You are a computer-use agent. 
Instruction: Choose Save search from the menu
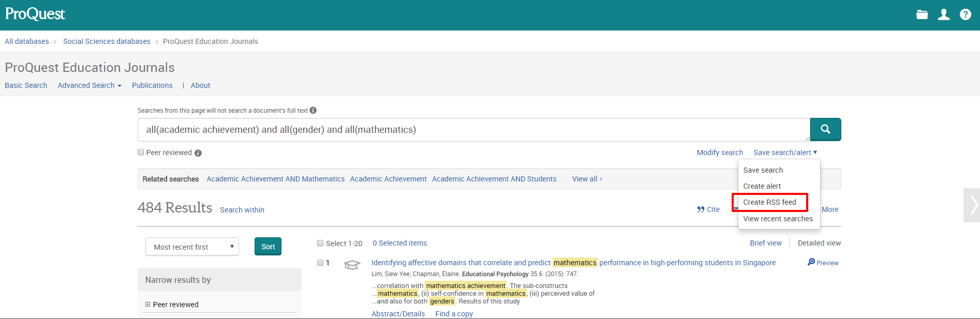click(x=763, y=170)
